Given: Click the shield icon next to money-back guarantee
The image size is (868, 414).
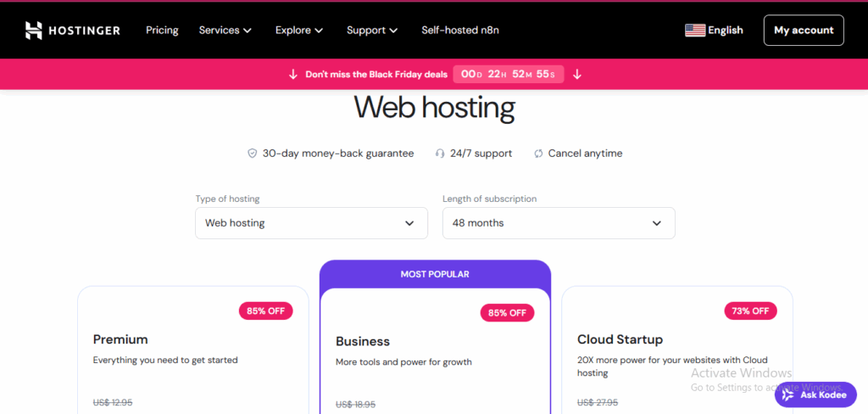Looking at the screenshot, I should [252, 154].
